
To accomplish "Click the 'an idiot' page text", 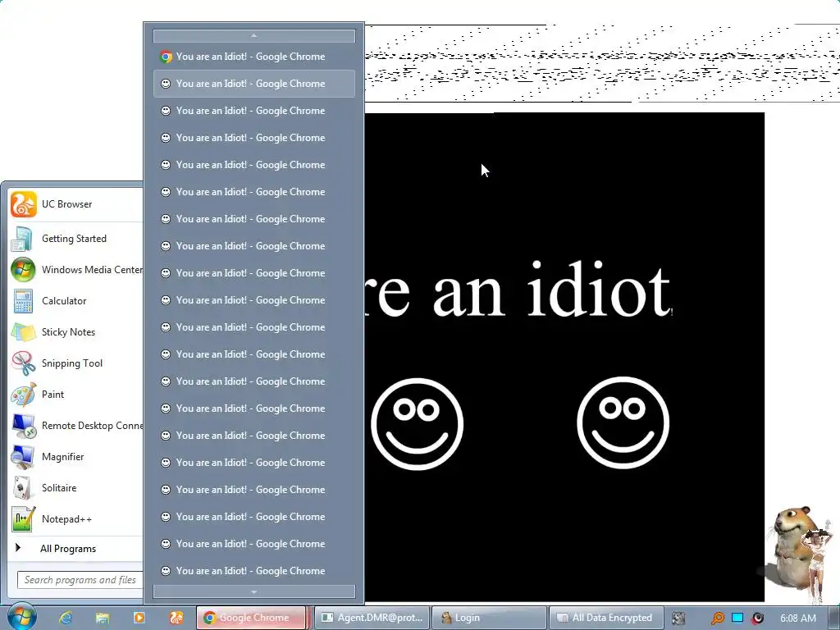I will pyautogui.click(x=552, y=290).
